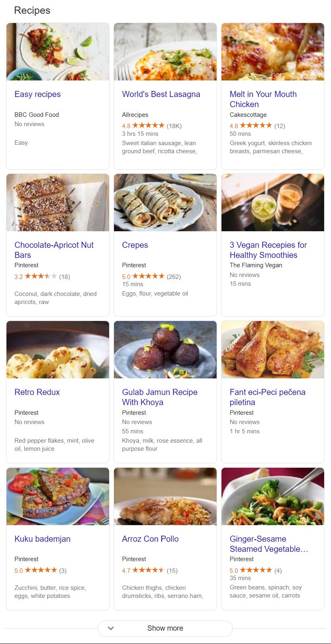Image resolution: width=331 pixels, height=644 pixels.
Task: Open Melt in Your Mouth Chicken link
Action: [x=263, y=99]
